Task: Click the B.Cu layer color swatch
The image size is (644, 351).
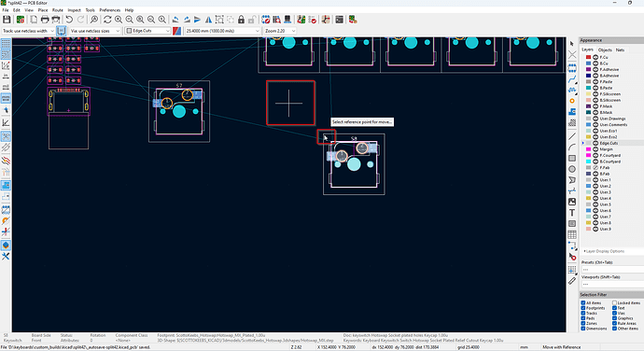Action: [x=588, y=63]
